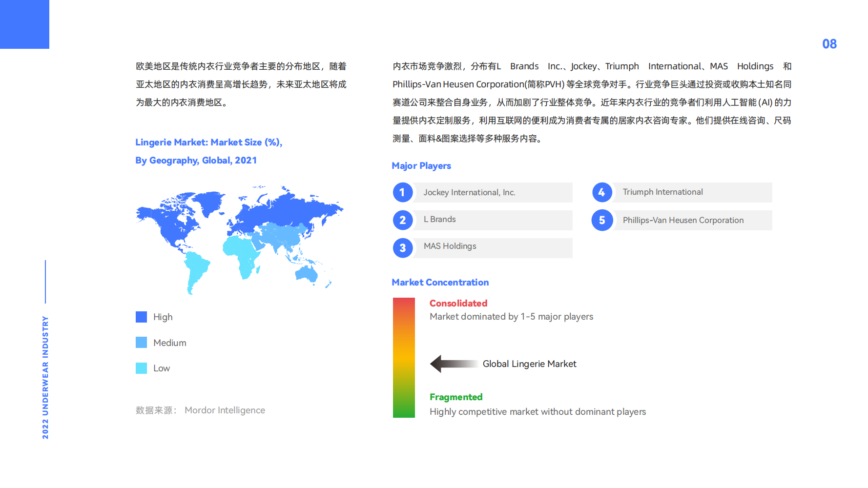The width and height of the screenshot is (868, 488).
Task: Click the number 4 circle badge
Action: 602,192
